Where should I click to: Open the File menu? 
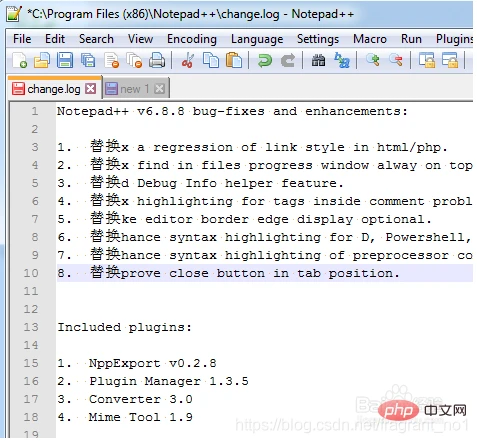coord(22,39)
